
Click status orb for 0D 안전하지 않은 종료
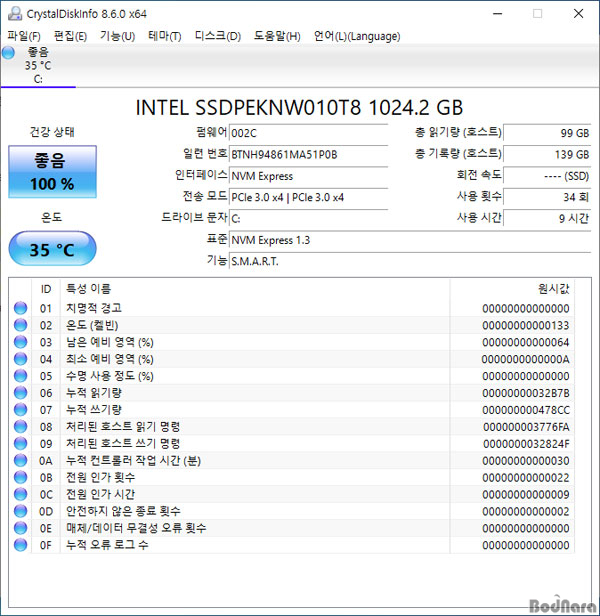tap(20, 511)
